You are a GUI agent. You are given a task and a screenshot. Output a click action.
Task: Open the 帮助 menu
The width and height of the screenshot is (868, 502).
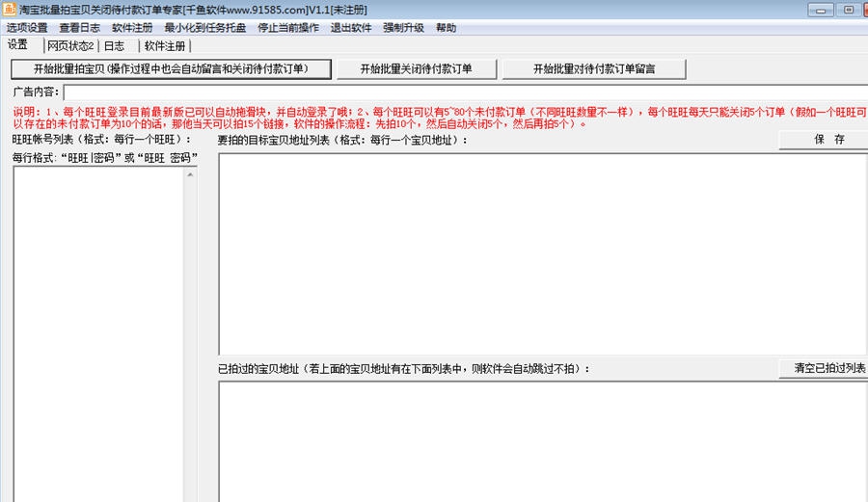click(x=447, y=28)
